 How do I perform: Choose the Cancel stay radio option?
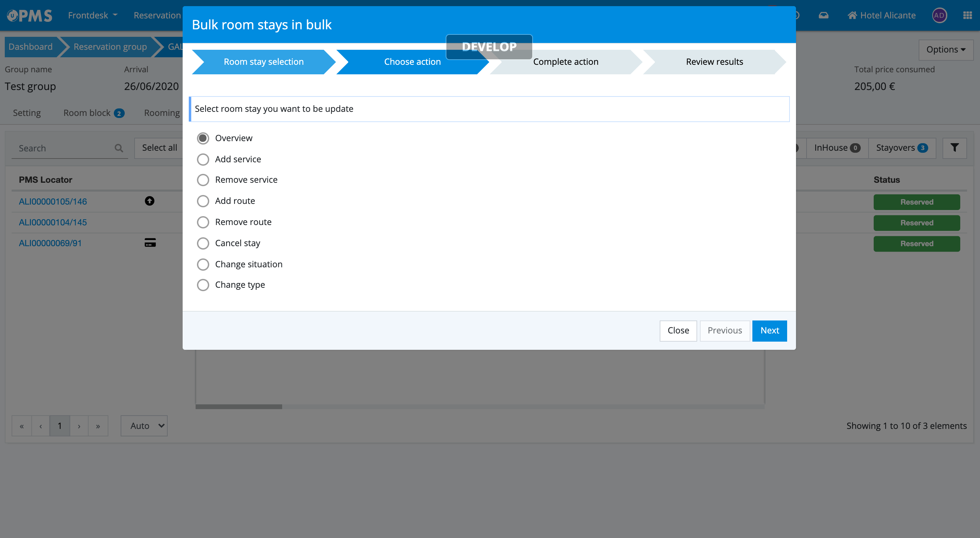pos(203,243)
